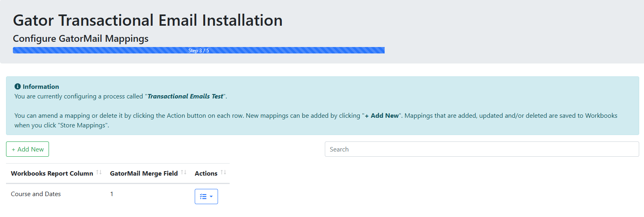Sort by Workbooks Report Column header
Viewport: 644px width, 217px height.
tap(56, 173)
